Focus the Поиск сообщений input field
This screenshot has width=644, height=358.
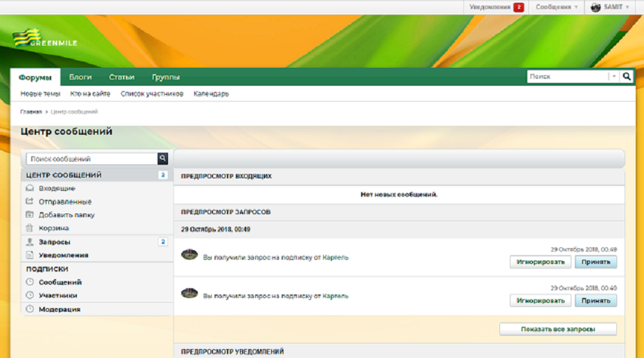click(92, 158)
